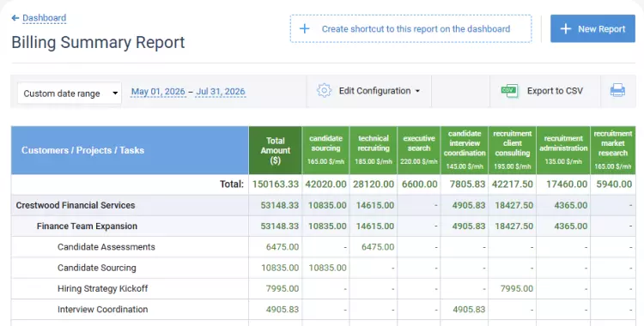Click 7995.00 under recruitment client consulting
The image size is (644, 326).
tap(517, 288)
